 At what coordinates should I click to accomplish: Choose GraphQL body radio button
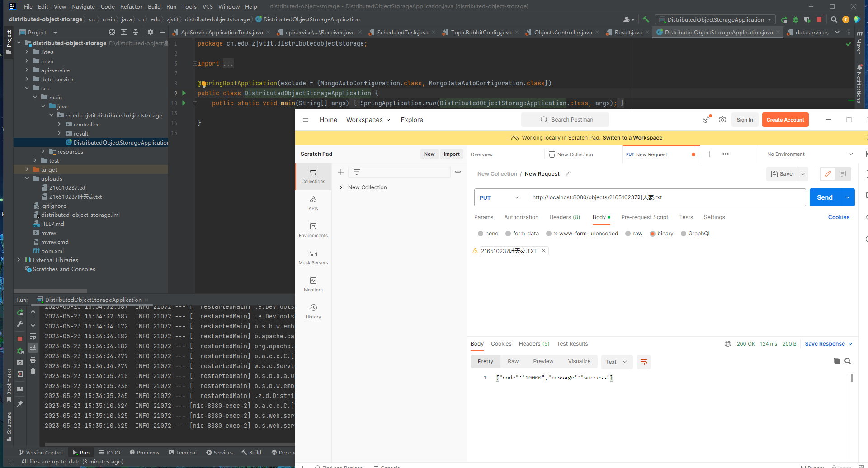(x=684, y=234)
